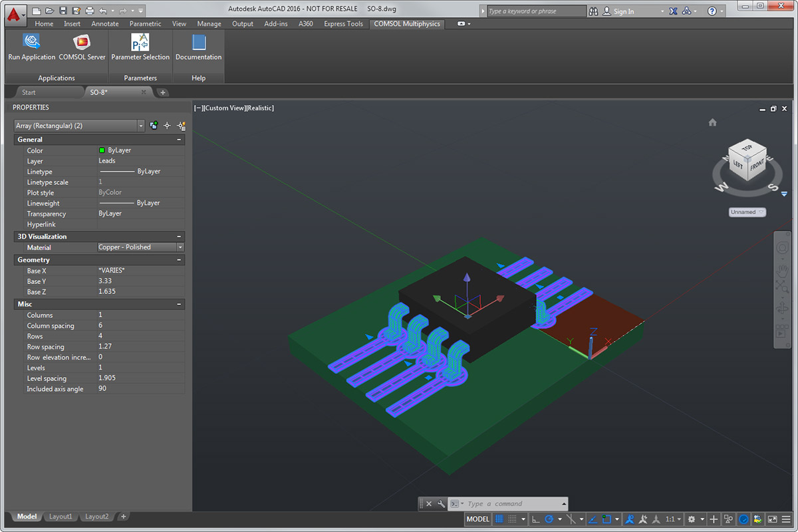Open the Array (Rectangular) object type dropdown
The width and height of the screenshot is (798, 532).
140,126
